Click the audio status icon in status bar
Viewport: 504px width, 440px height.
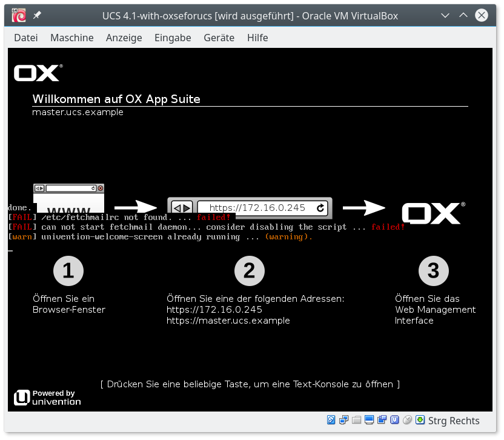point(331,420)
